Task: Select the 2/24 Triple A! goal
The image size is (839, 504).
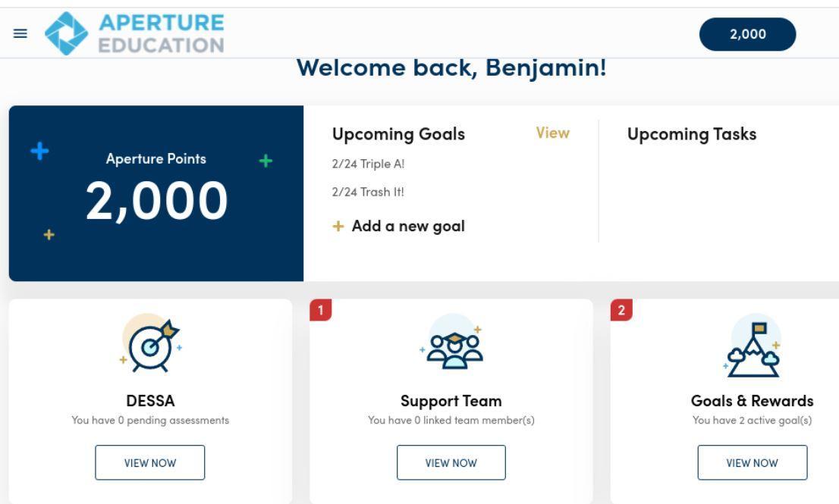Action: pos(363,163)
